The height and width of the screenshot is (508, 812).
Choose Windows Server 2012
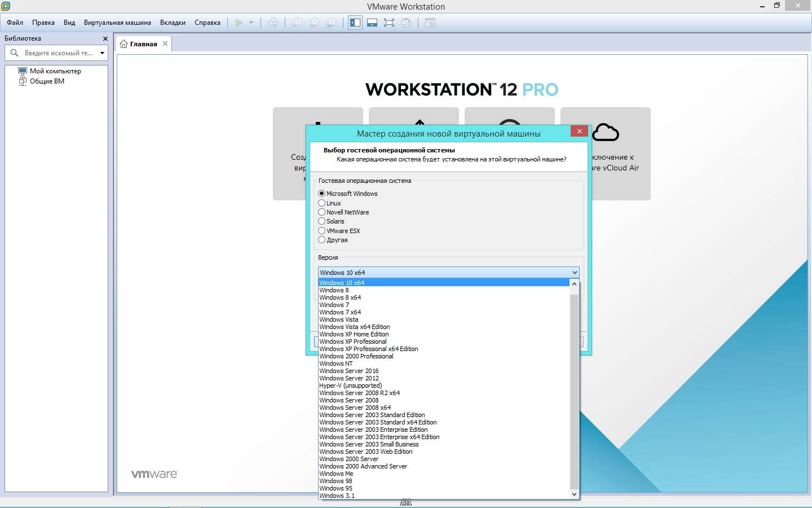click(444, 378)
